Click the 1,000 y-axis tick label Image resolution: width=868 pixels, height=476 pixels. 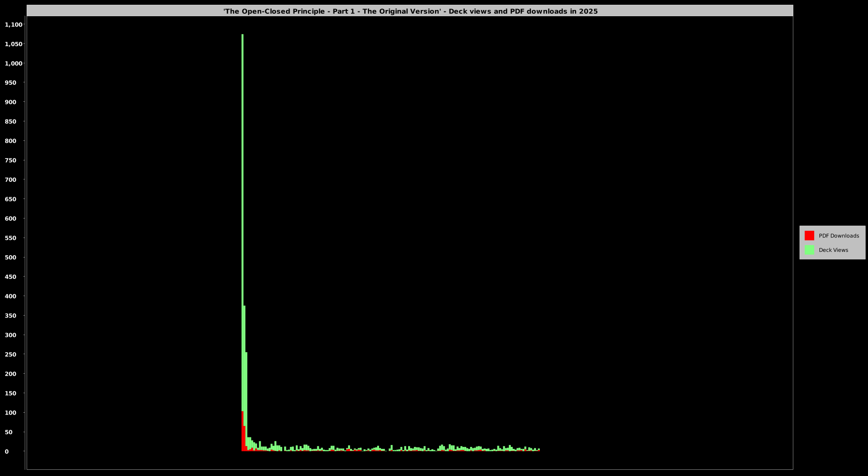click(13, 63)
